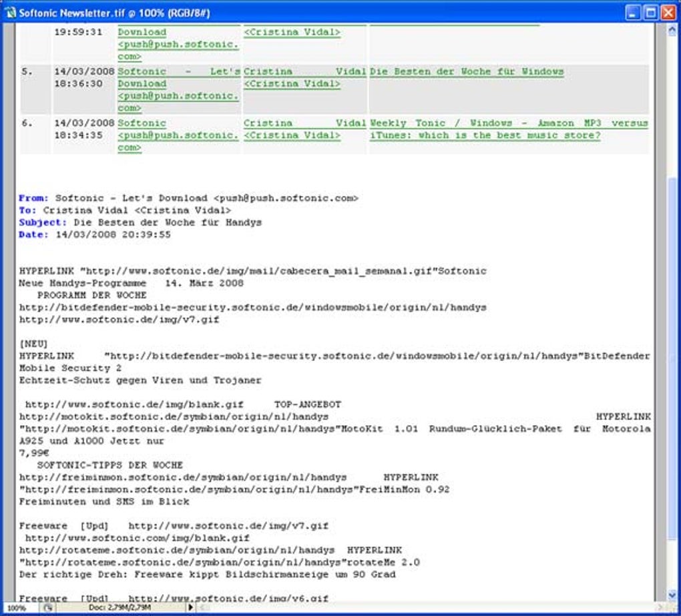The image size is (681, 616).
Task: Open the status bar info flyout arrow
Action: [191, 607]
